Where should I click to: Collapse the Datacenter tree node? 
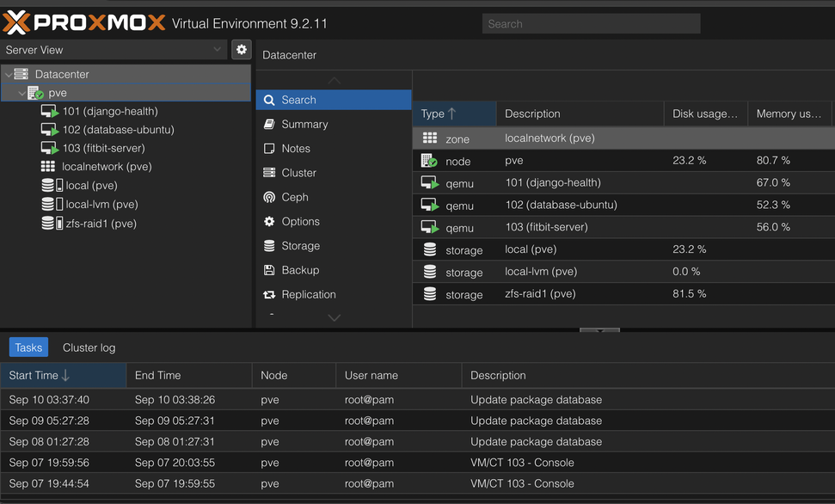(9, 75)
